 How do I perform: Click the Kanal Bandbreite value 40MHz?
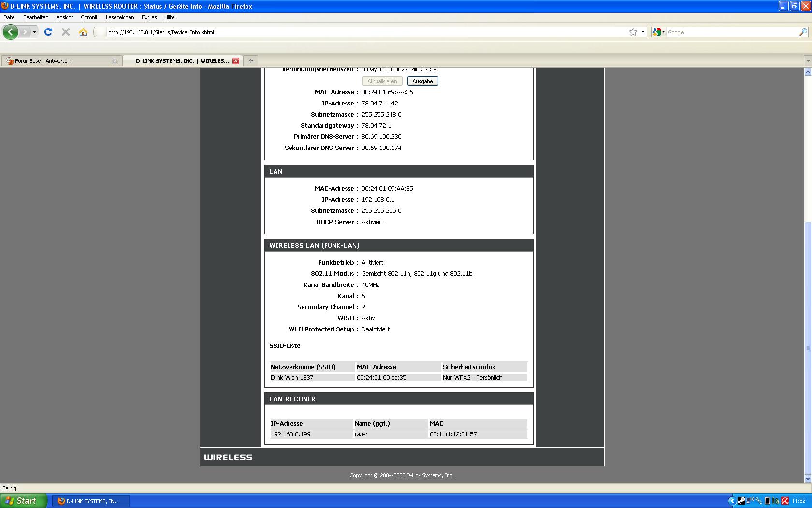[x=370, y=285]
